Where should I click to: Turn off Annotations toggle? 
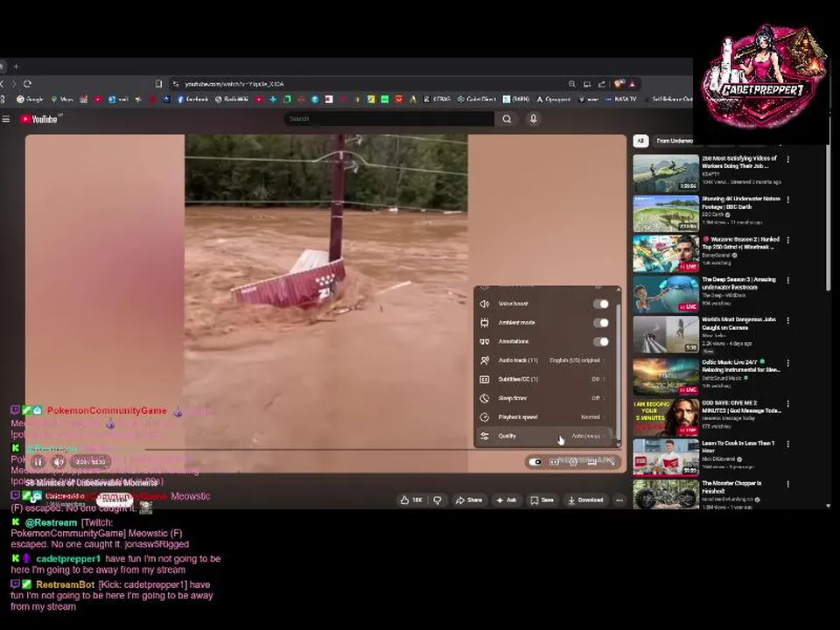click(x=600, y=341)
